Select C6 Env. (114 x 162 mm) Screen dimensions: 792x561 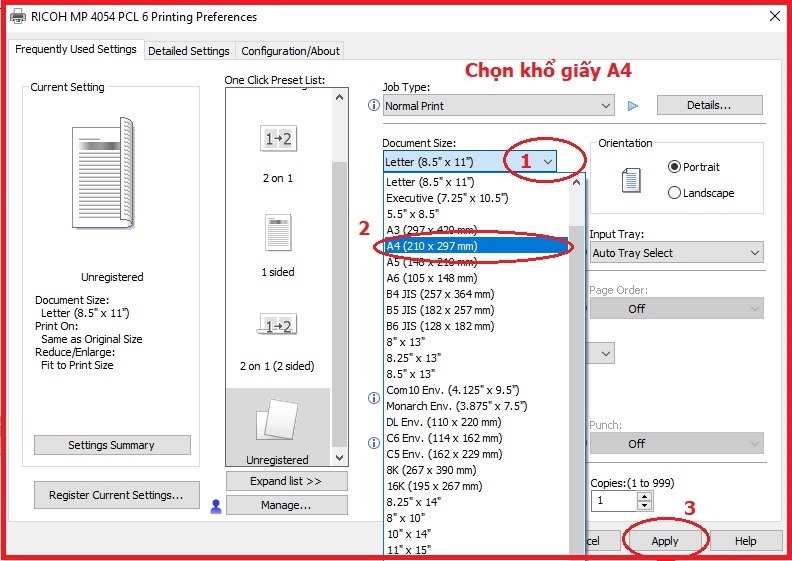coord(476,438)
